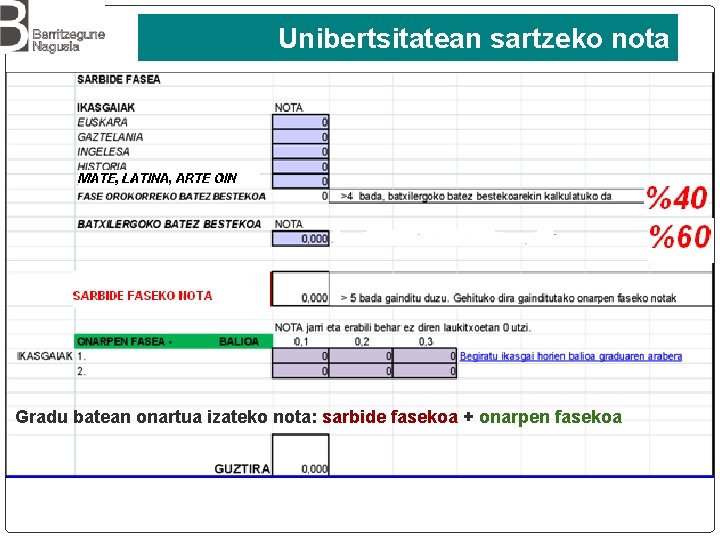The image size is (720, 540).
Task: Click the EUSKARA subject label
Action: click(102, 122)
